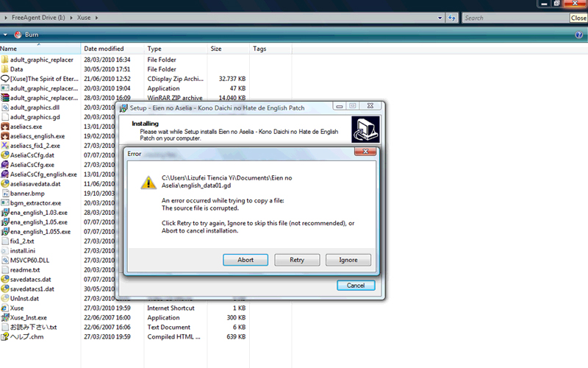This screenshot has width=588, height=368.
Task: Select aseliasavedata.dat icon
Action: [x=5, y=184]
